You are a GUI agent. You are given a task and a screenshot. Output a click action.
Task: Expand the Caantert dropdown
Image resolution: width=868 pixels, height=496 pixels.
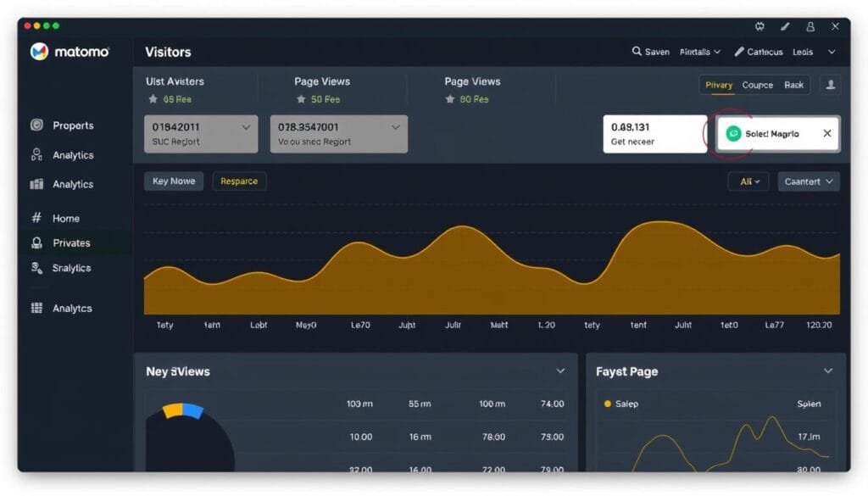point(809,181)
